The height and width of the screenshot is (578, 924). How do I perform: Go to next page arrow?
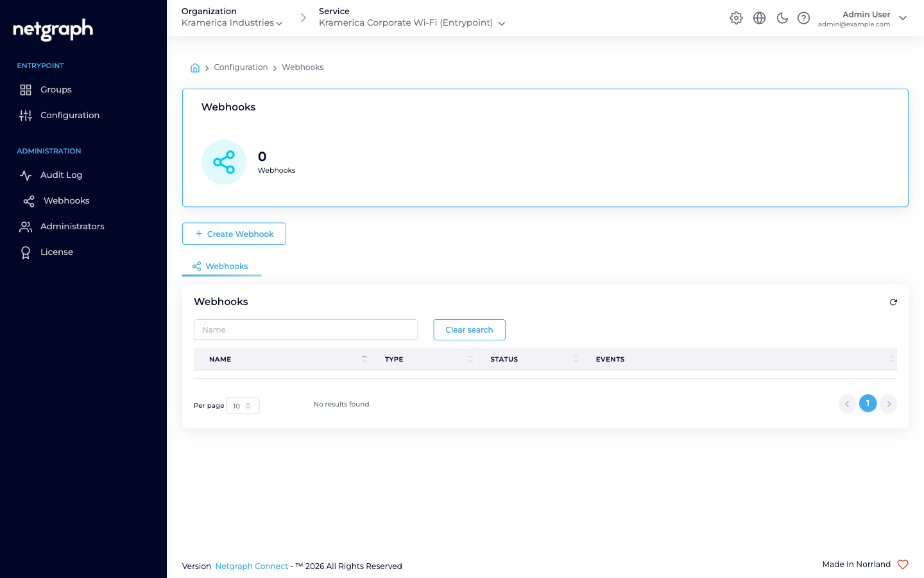[x=889, y=404]
